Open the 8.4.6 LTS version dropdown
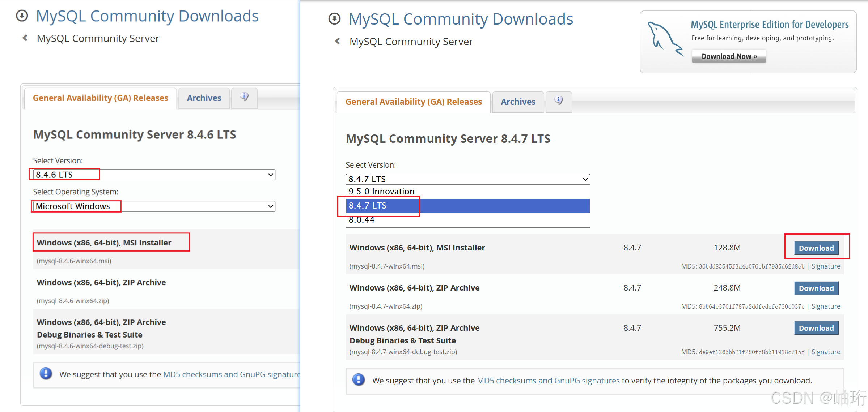This screenshot has height=412, width=868. [154, 175]
